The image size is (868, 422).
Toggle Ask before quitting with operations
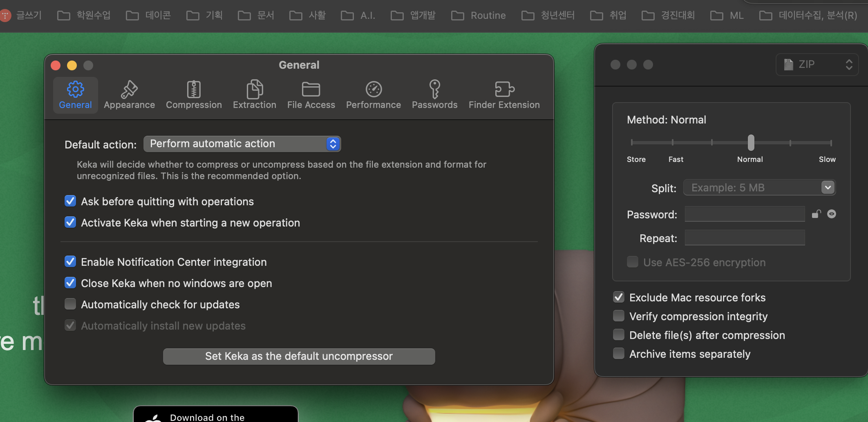coord(70,201)
